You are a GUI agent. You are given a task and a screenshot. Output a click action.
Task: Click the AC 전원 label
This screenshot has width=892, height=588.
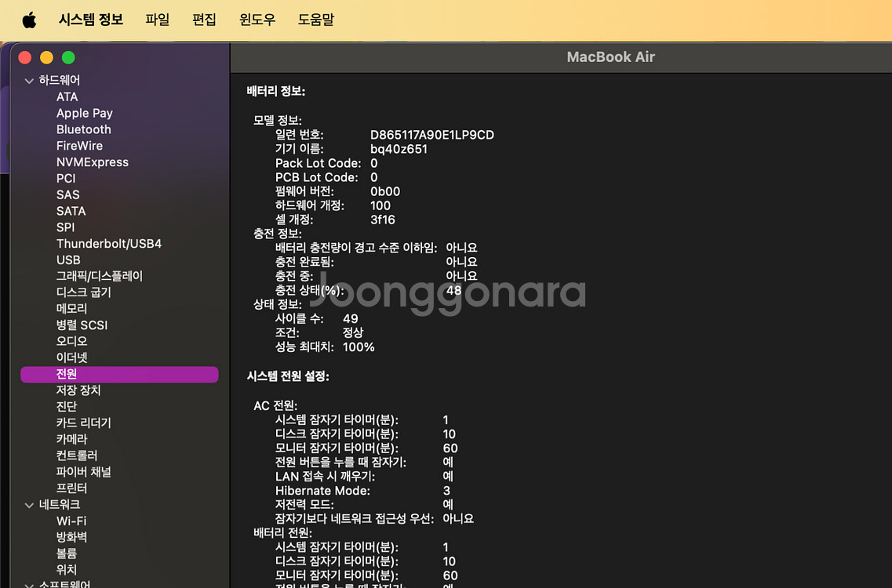[x=275, y=405]
